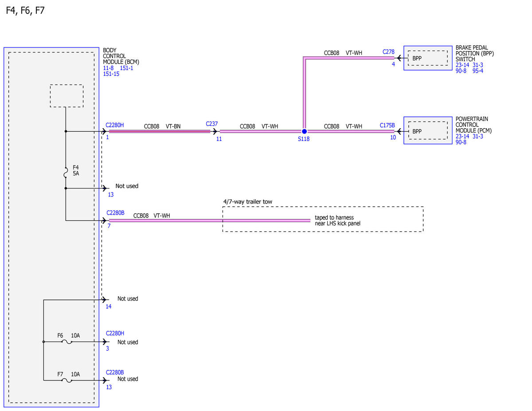Open page link 151-1 under Body Control Module
Screen dimensions: 532x411
[126, 68]
